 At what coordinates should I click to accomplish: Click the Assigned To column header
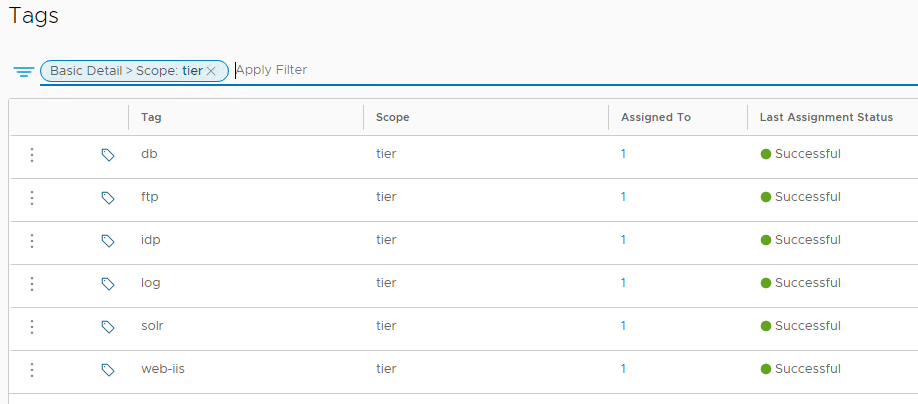point(655,118)
